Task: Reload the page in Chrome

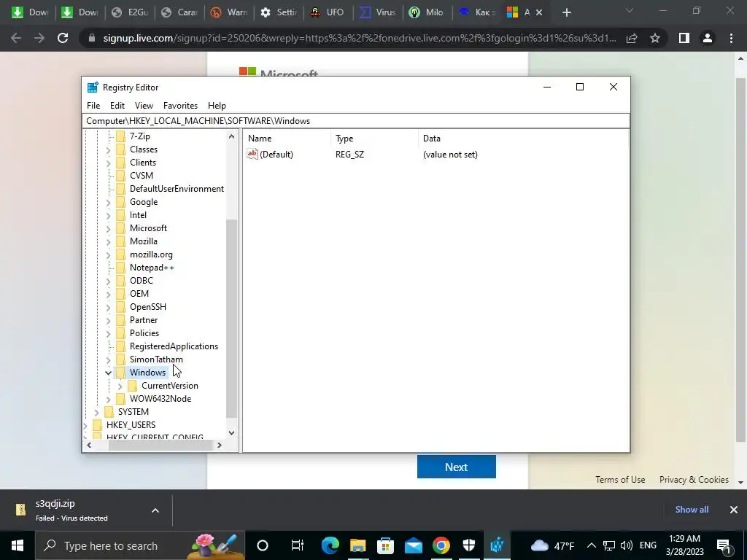Action: pos(63,38)
